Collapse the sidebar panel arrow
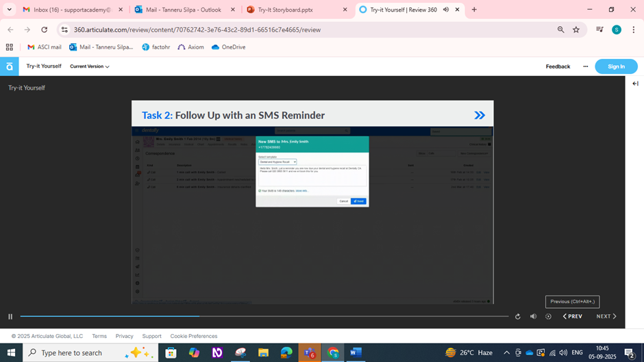Viewport: 644px width, 362px height. click(x=635, y=83)
